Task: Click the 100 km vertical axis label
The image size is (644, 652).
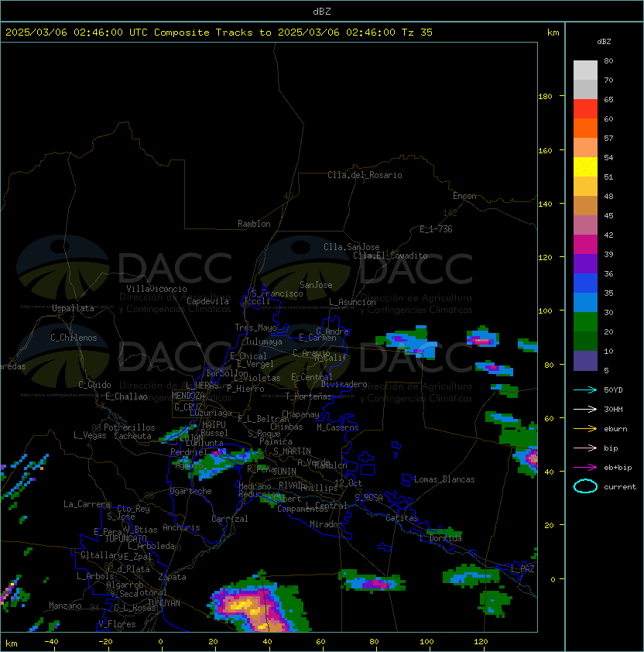Action: click(545, 311)
